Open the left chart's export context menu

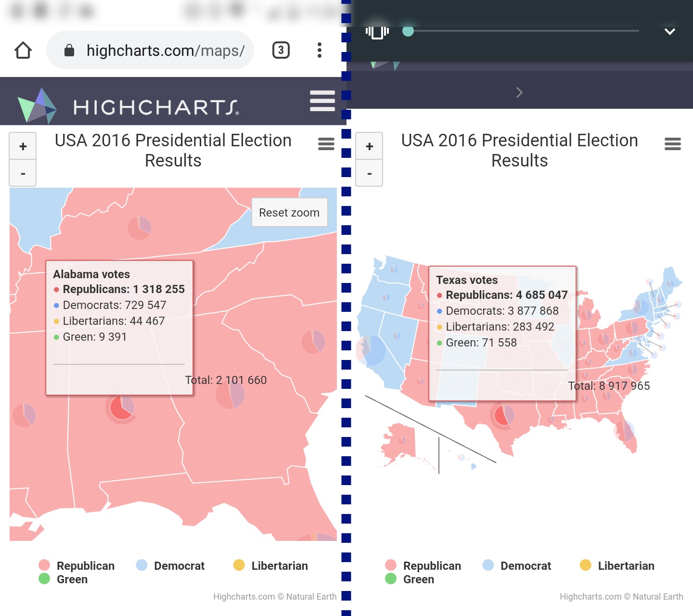point(326,144)
